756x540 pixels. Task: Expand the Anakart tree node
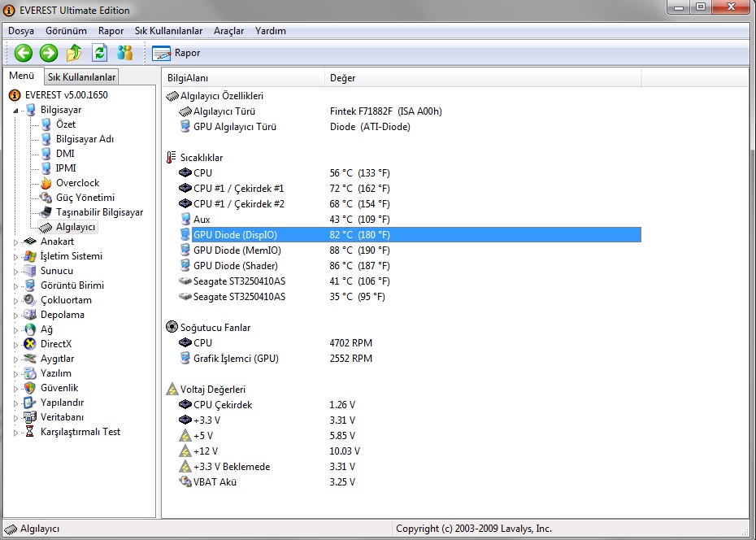(15, 242)
